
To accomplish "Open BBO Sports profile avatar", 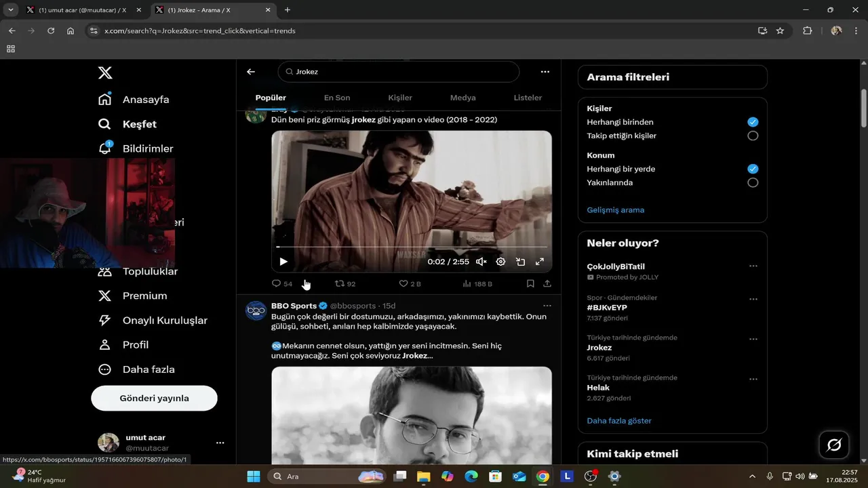I will click(256, 310).
